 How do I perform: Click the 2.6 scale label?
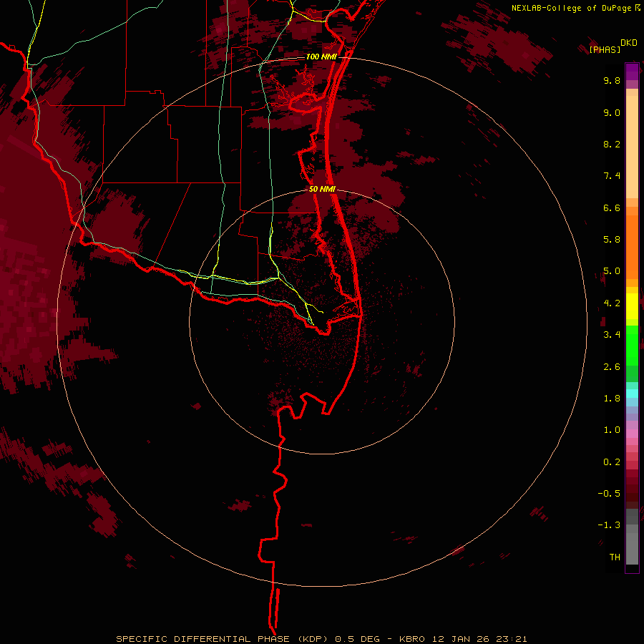click(x=612, y=367)
